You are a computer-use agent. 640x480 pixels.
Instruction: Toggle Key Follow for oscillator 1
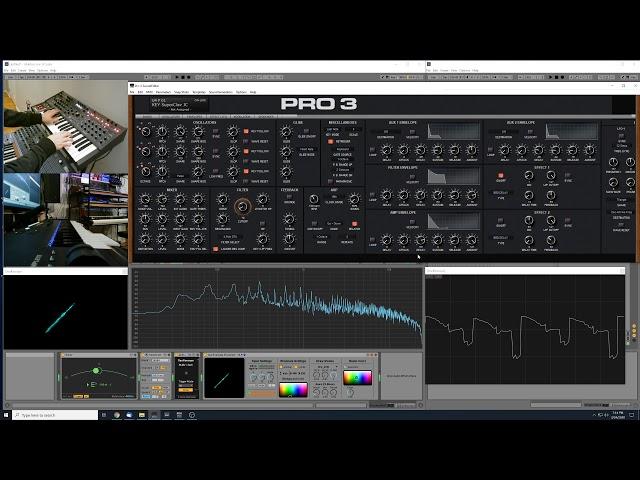click(x=246, y=131)
